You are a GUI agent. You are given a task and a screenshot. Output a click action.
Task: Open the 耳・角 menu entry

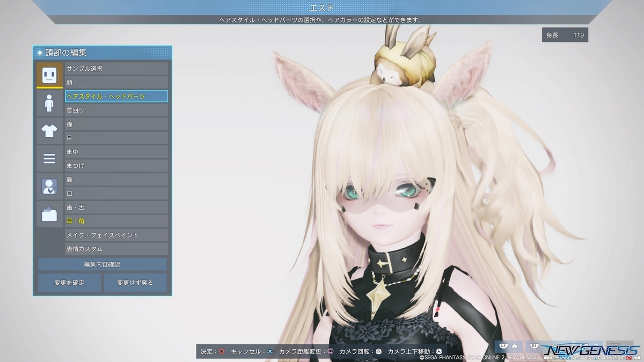tap(116, 221)
